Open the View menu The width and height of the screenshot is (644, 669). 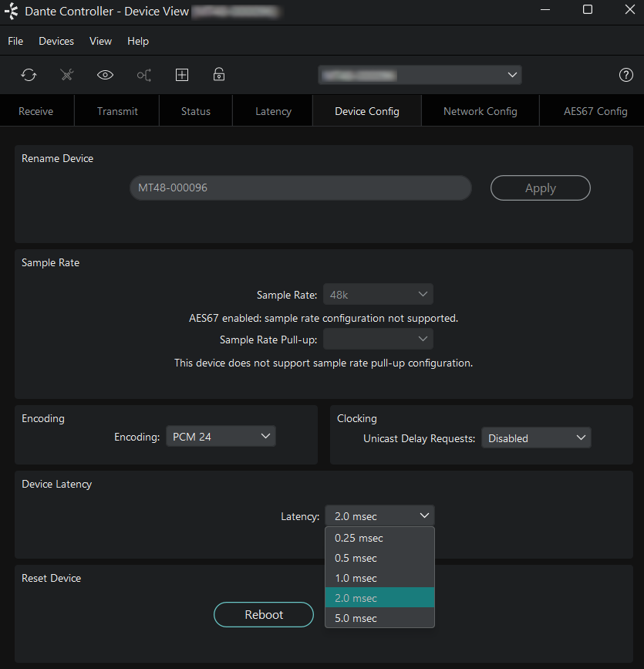pyautogui.click(x=101, y=41)
